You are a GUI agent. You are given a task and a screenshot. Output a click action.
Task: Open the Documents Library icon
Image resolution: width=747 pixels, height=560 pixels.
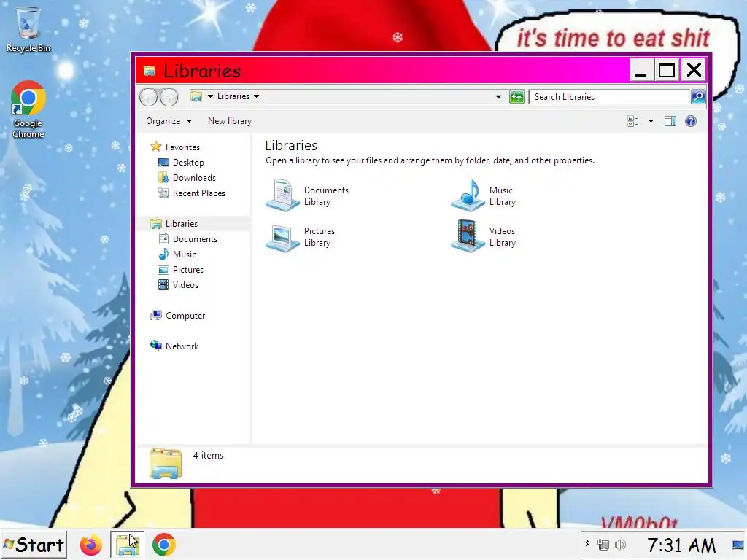[x=282, y=195]
